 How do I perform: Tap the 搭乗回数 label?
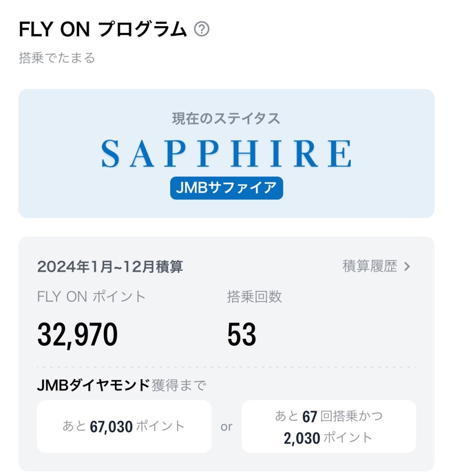[254, 297]
